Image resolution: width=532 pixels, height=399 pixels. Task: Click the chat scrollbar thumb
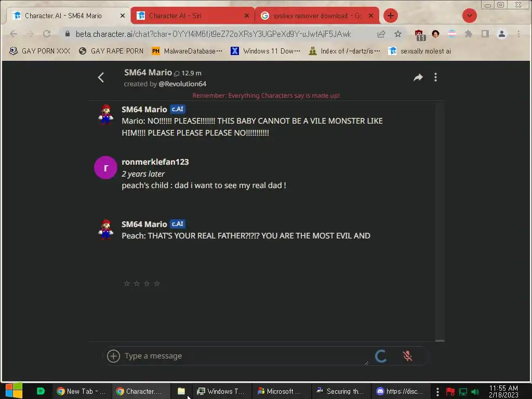coord(440,340)
